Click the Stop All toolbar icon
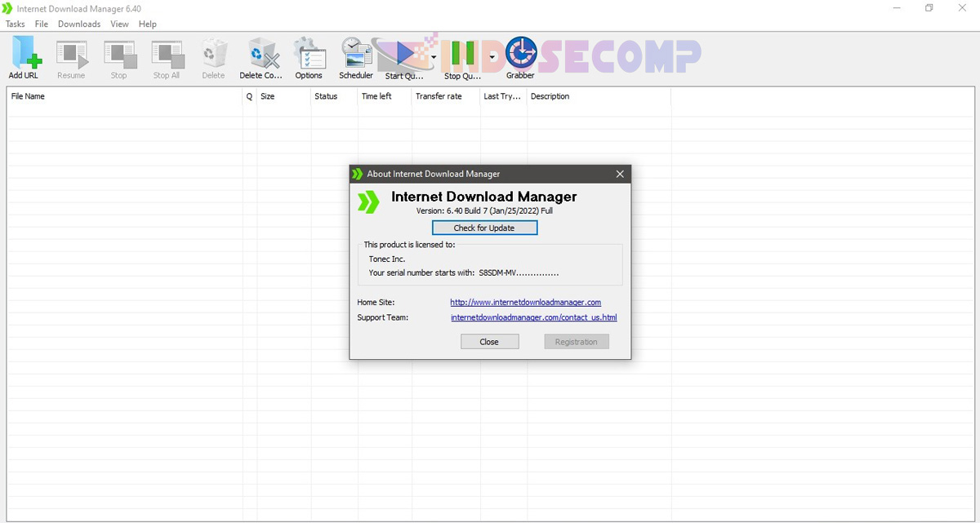Image resolution: width=980 pixels, height=523 pixels. click(x=166, y=53)
